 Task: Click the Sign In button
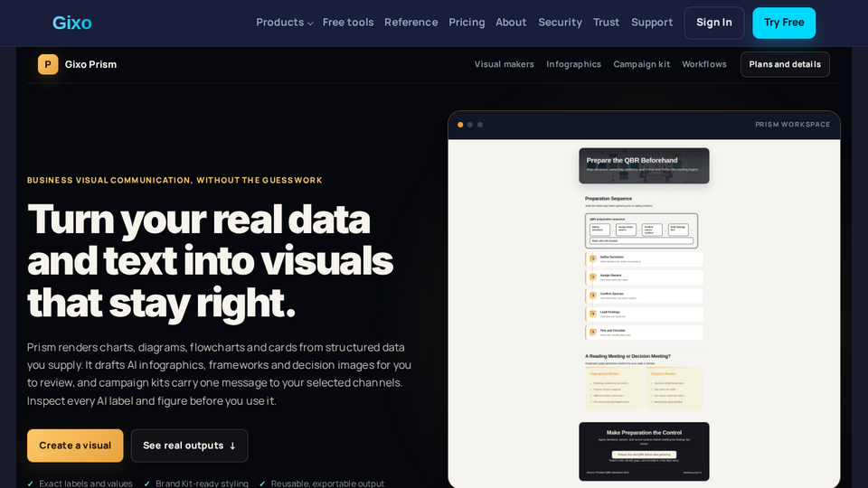pos(714,23)
